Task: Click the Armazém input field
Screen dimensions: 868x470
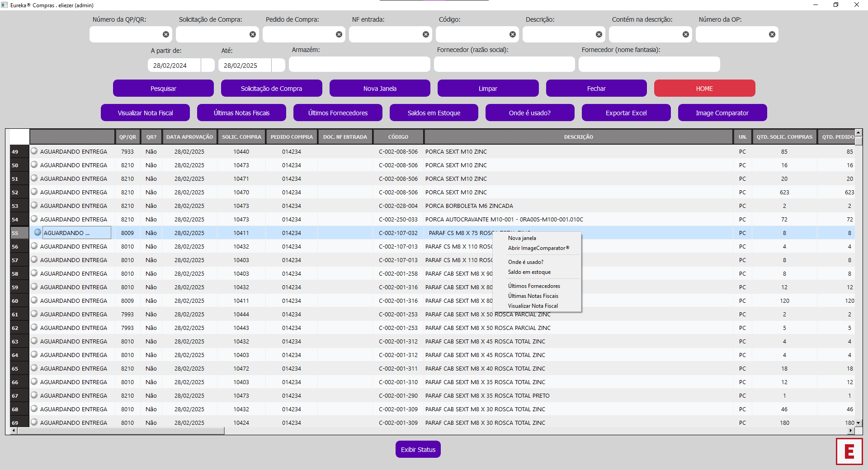Action: tap(359, 64)
